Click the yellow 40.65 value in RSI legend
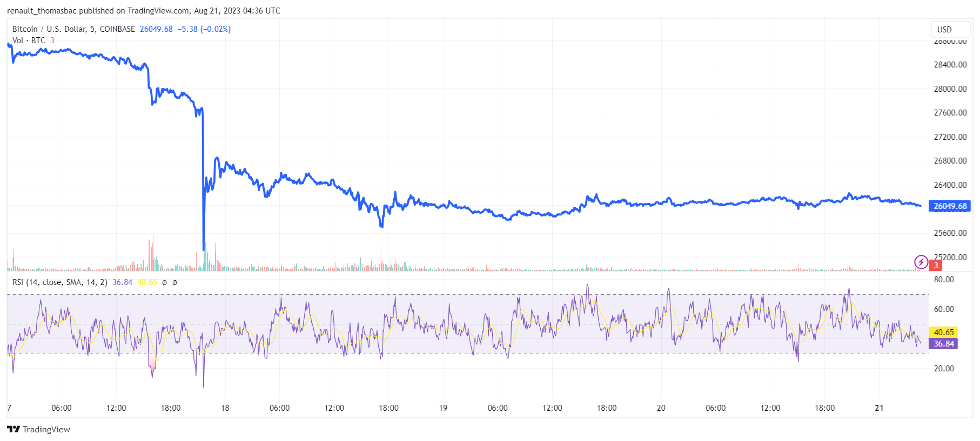 (x=147, y=282)
